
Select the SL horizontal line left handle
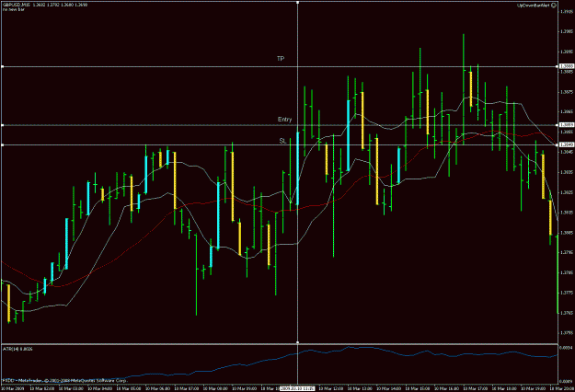point(2,144)
